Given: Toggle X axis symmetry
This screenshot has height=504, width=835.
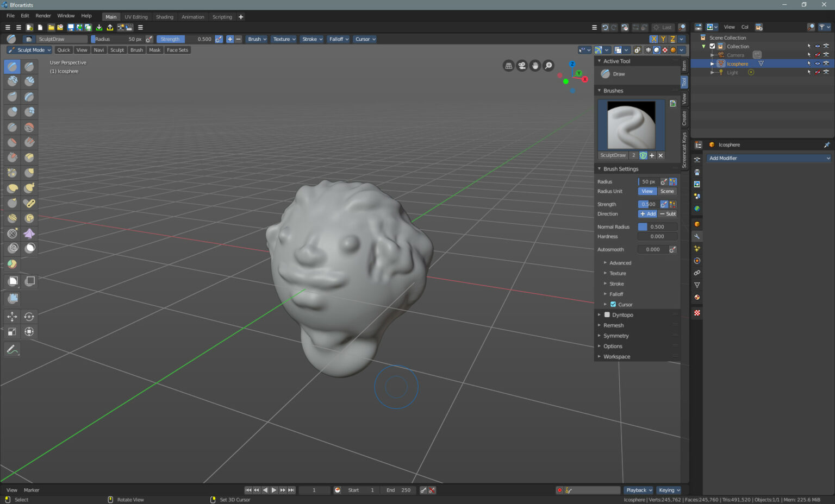Looking at the screenshot, I should click(653, 39).
